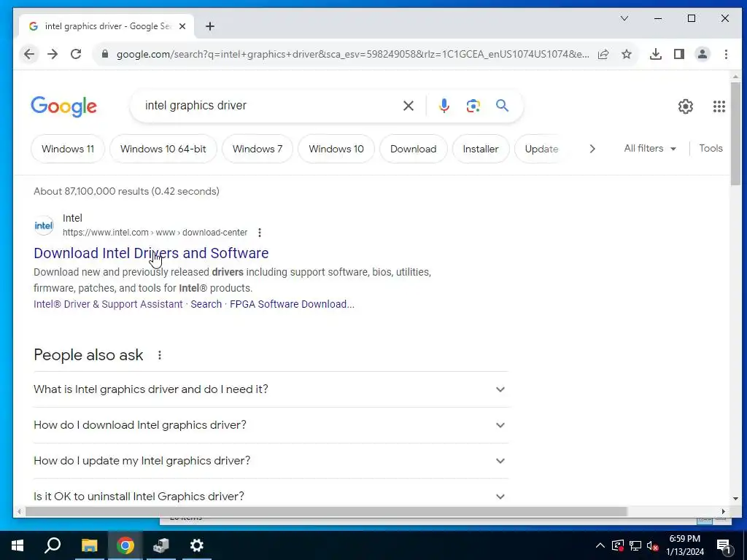Open Google quick settings gear
The image size is (747, 560).
pos(686,106)
